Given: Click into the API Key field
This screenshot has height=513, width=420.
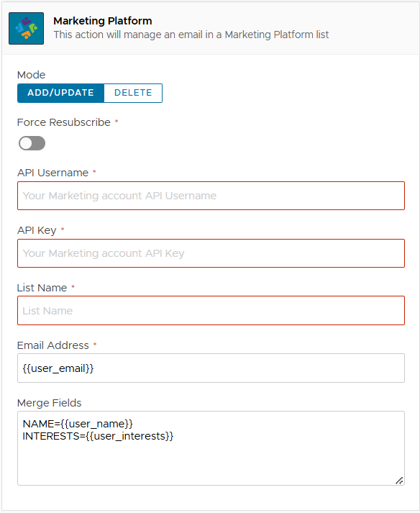Looking at the screenshot, I should click(x=211, y=253).
